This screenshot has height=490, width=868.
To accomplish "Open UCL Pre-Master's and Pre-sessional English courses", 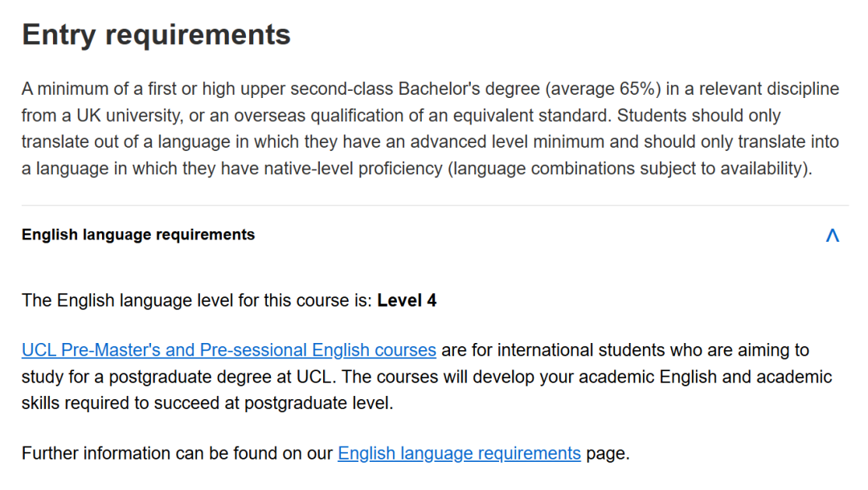I will pos(228,350).
